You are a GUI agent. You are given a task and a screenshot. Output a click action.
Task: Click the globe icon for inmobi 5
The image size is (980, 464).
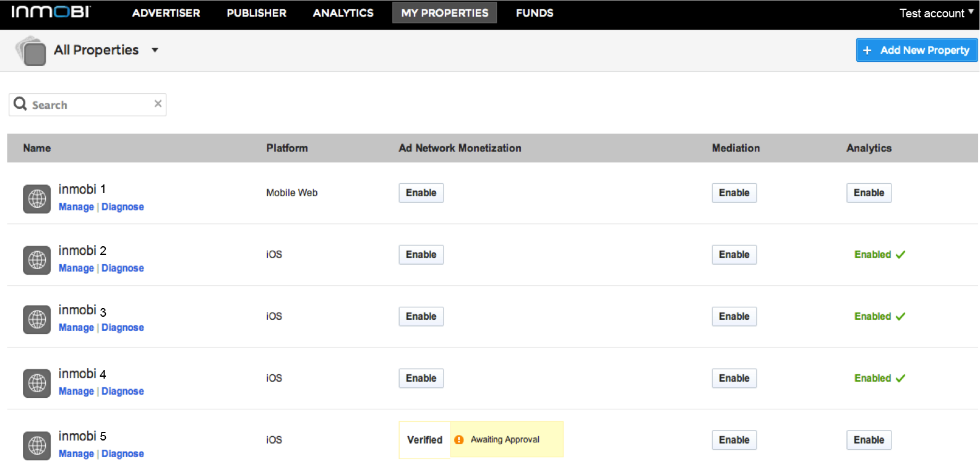pos(37,445)
